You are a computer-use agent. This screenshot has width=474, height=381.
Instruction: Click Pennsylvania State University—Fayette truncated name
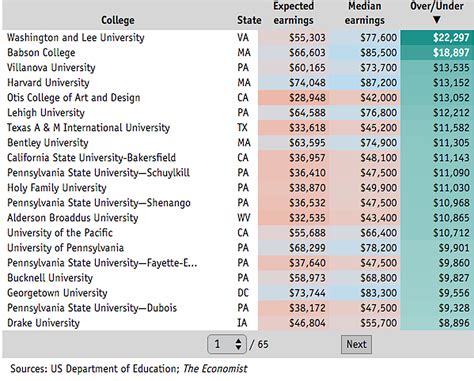[102, 263]
